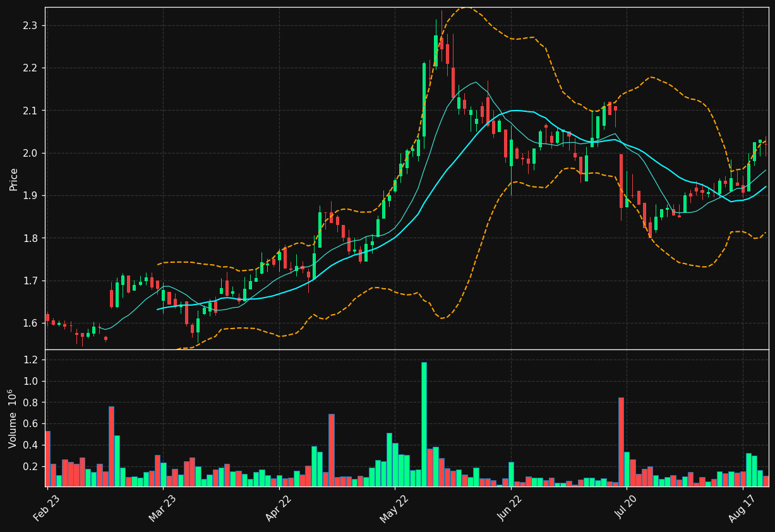Click the 0.6 volume axis tick label
Viewport: 775px width, 532px height.
[x=31, y=424]
